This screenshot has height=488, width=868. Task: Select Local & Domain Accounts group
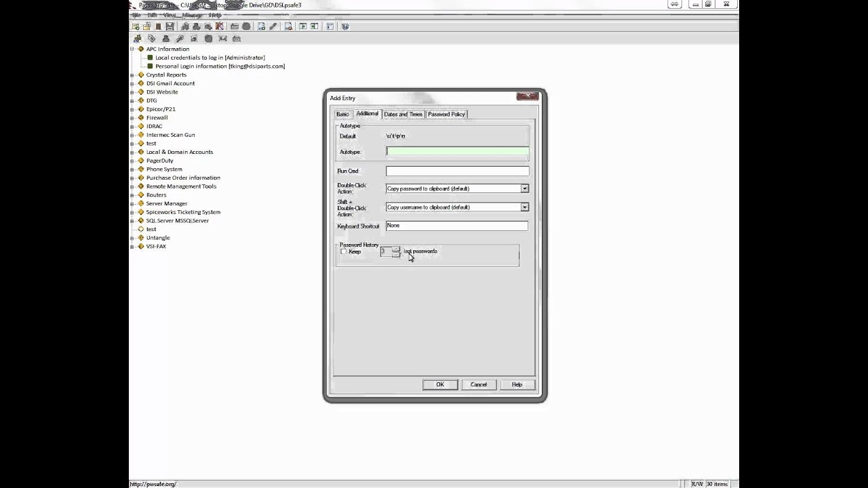point(180,152)
